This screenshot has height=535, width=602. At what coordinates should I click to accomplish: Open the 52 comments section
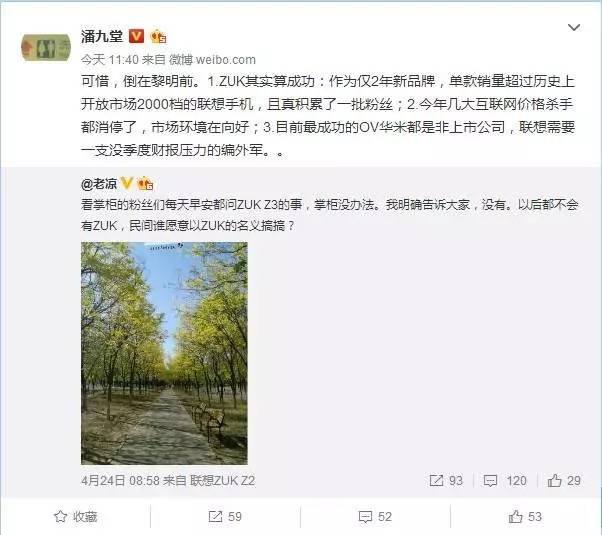[x=375, y=517]
